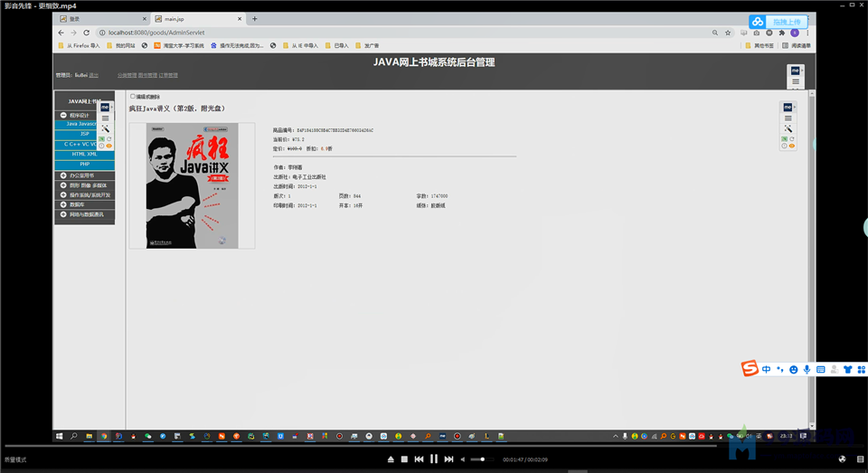868x473 pixels.
Task: Open File Explorer from the taskbar
Action: 89,436
